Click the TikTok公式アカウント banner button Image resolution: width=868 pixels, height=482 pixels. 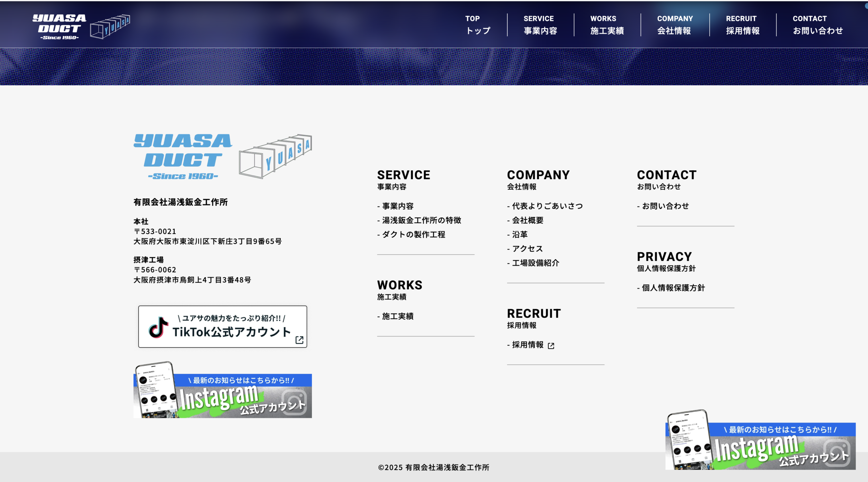[223, 327]
